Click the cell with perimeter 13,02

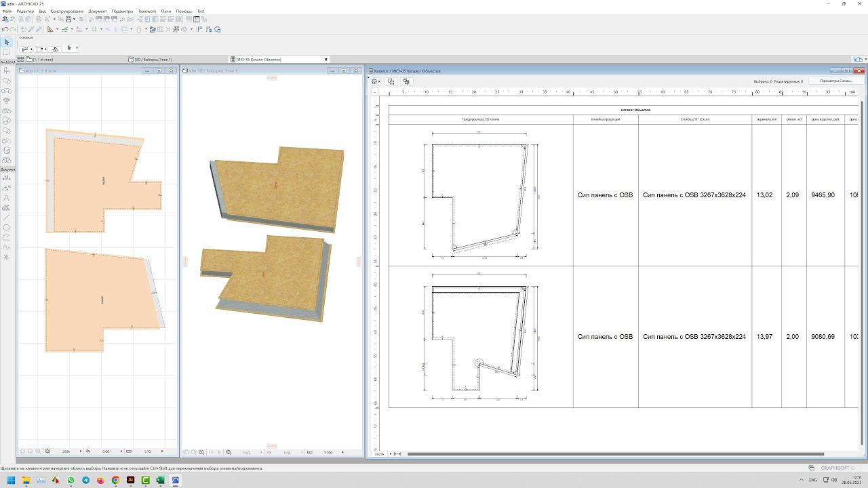tap(766, 195)
